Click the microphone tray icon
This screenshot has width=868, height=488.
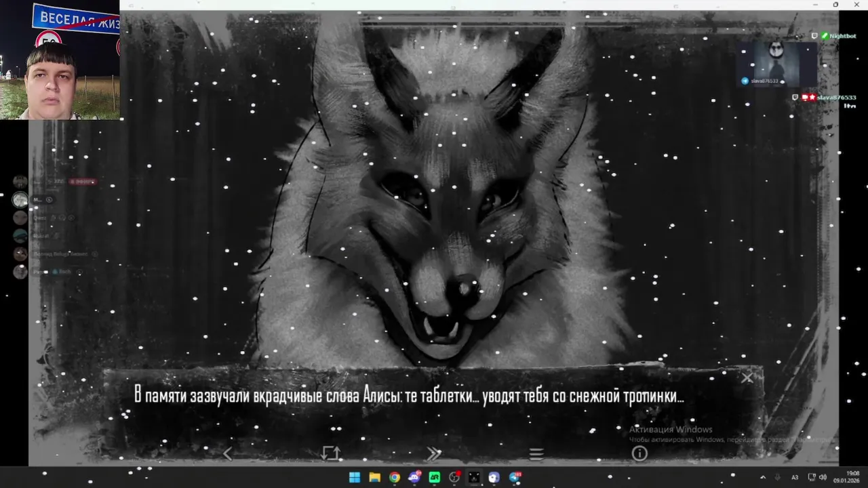point(778,477)
